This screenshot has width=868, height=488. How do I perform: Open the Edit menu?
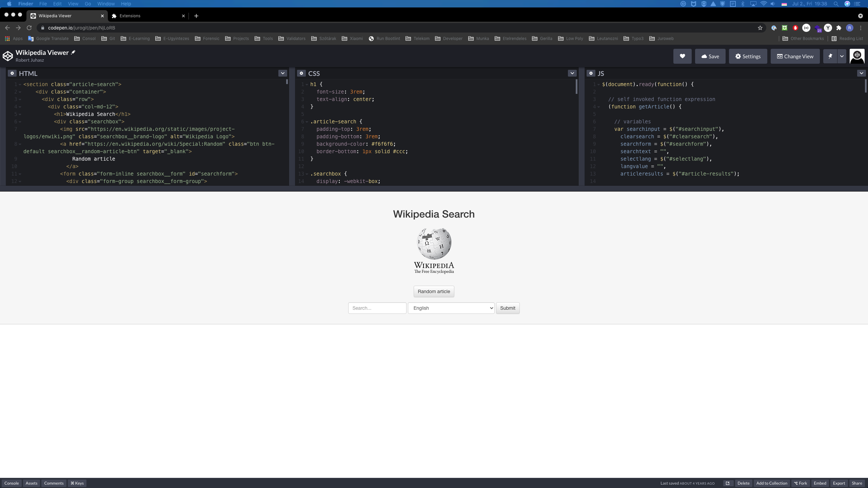point(57,4)
